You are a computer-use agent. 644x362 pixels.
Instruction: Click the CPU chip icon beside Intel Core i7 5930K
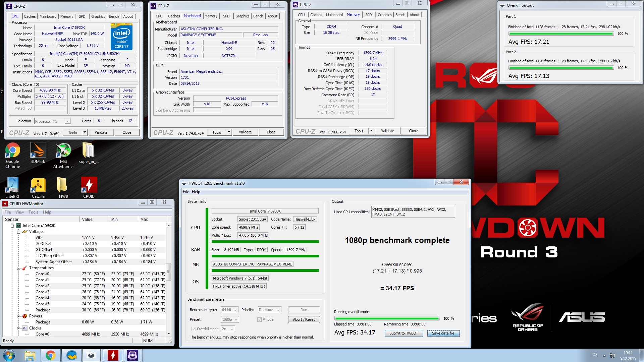[18, 226]
